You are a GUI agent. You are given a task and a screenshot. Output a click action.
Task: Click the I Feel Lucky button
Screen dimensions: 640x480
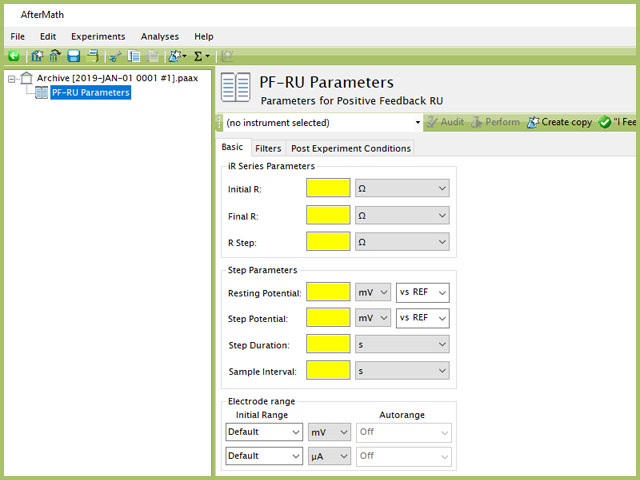coord(618,122)
